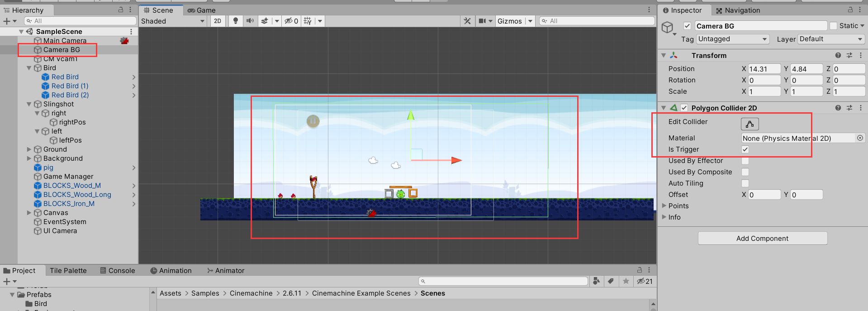This screenshot has width=868, height=311.
Task: Expand the Info foldout
Action: [x=664, y=217]
